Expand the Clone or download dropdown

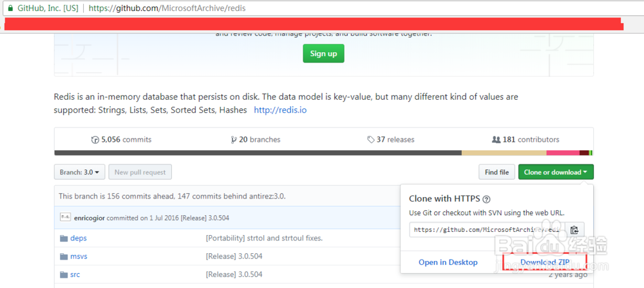pos(556,172)
